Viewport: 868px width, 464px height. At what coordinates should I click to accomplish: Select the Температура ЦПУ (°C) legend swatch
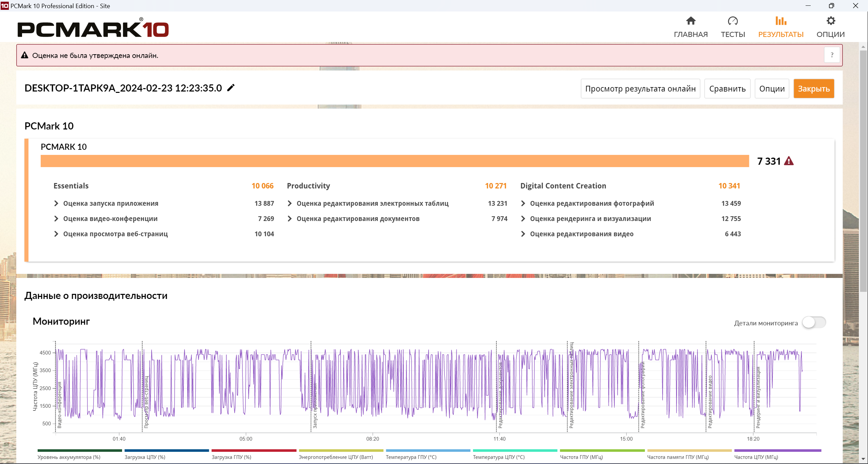(x=515, y=450)
